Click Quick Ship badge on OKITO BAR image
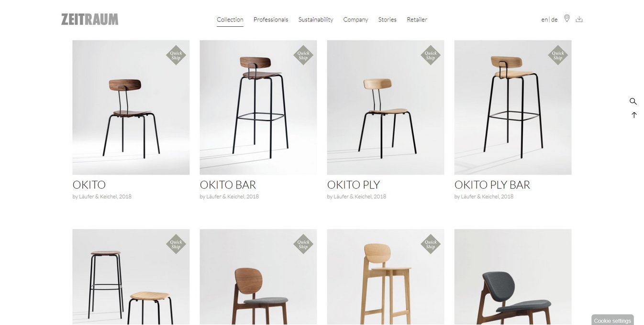The height and width of the screenshot is (325, 644). (303, 55)
